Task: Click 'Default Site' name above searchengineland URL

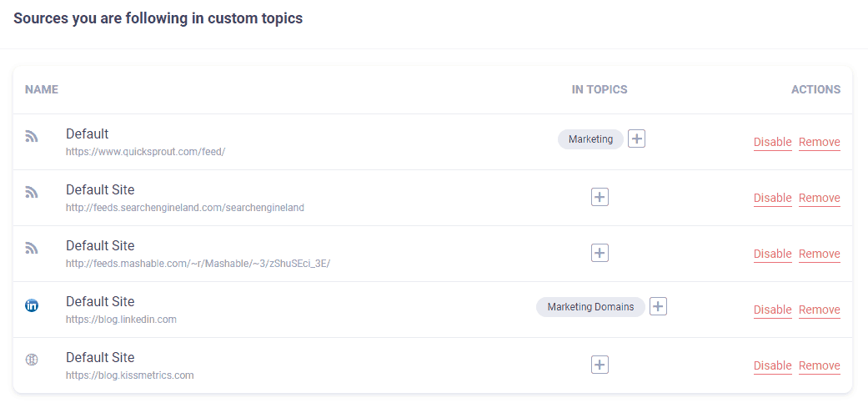Action: tap(100, 189)
